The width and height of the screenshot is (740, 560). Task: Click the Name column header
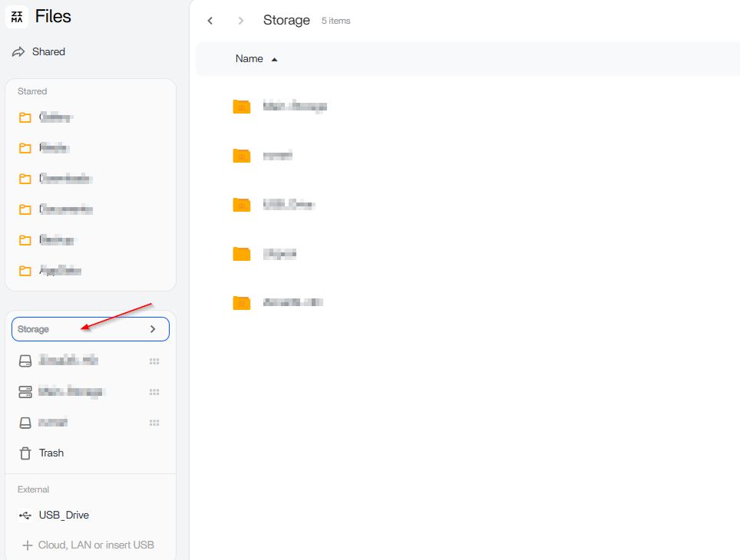pyautogui.click(x=249, y=59)
